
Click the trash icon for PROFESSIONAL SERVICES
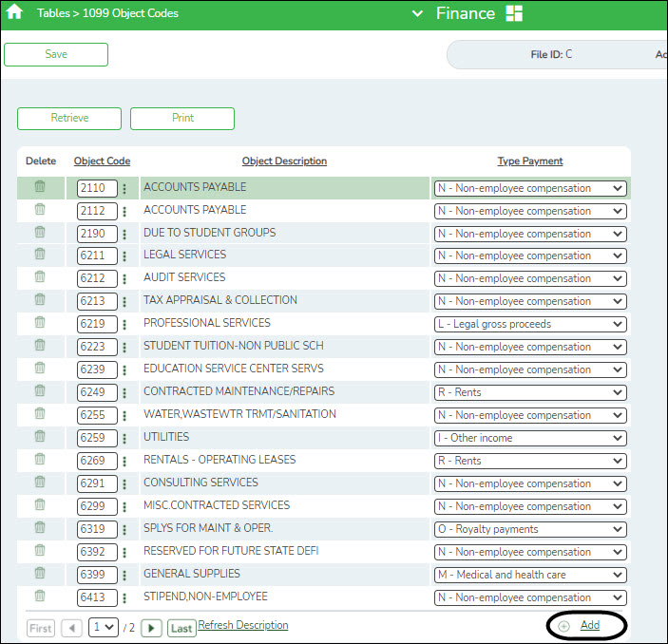pos(40,322)
